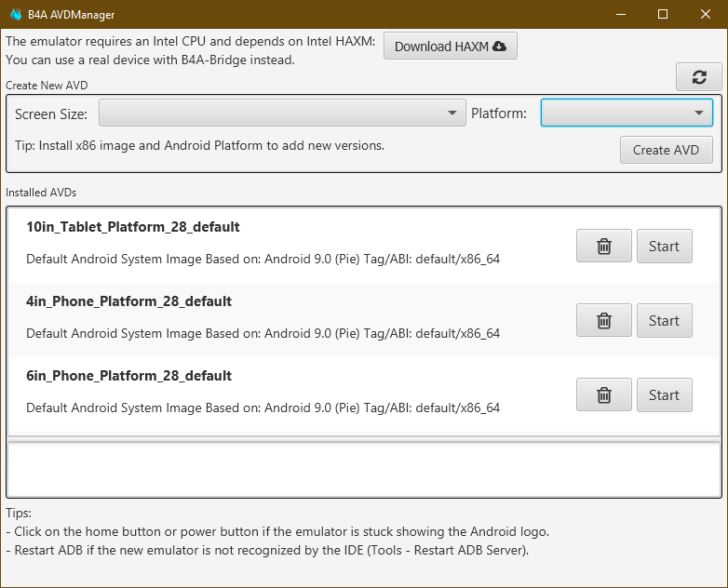Click the refresh AVD list icon
The image size is (728, 588).
pos(699,77)
